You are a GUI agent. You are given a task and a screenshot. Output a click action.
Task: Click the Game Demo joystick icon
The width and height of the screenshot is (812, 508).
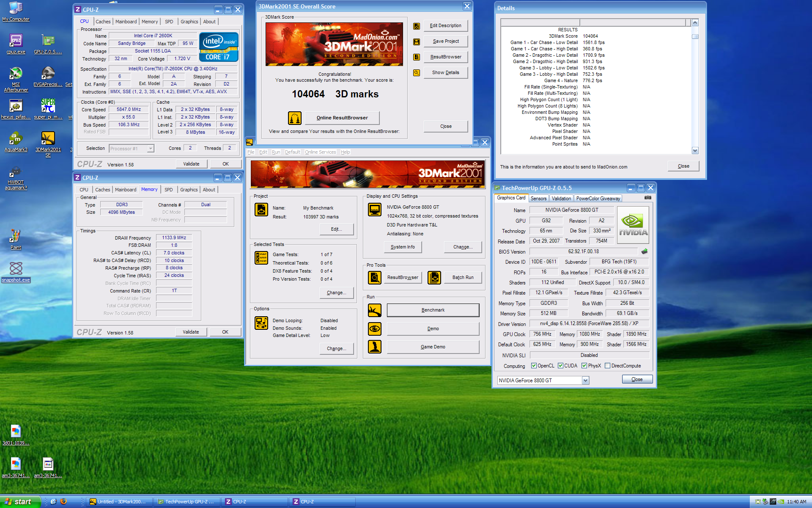[x=375, y=347]
